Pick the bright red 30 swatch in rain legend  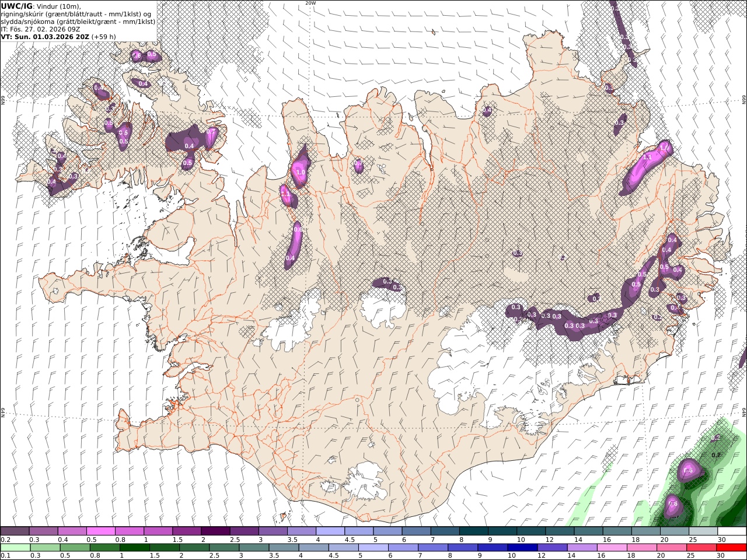click(731, 548)
